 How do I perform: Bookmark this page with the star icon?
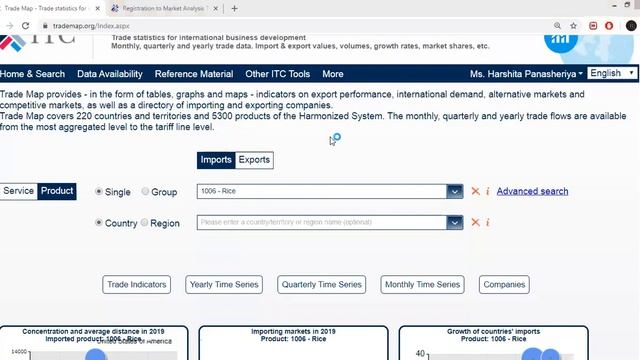click(573, 26)
